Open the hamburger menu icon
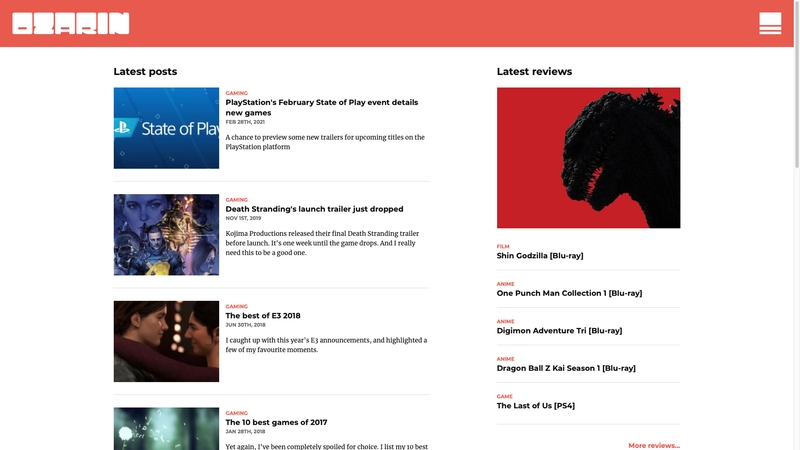 click(770, 23)
